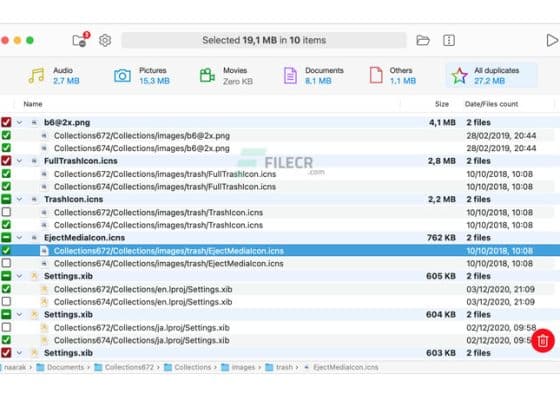Screen dimensions: 560x420
Task: Select the Pictures category tab
Action: pos(142,75)
